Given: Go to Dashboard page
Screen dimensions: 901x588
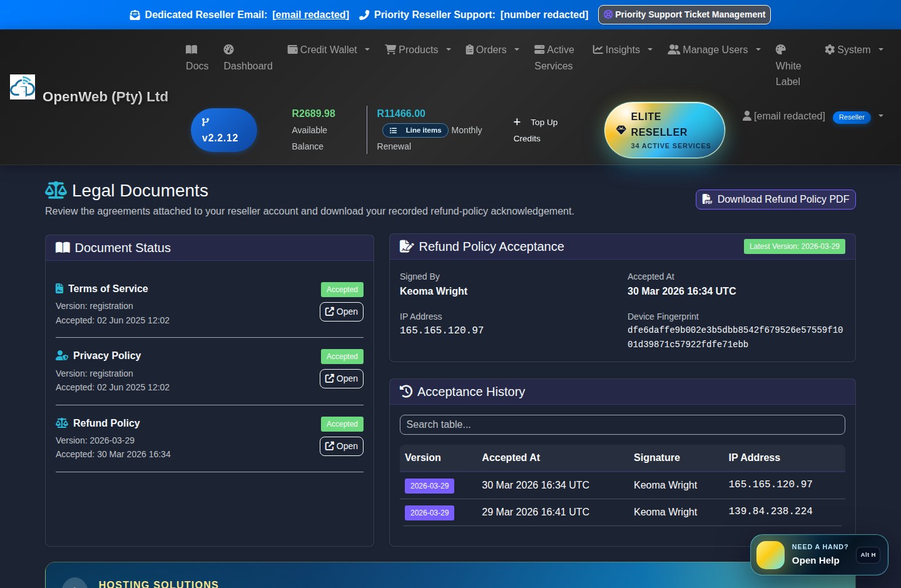Looking at the screenshot, I should coord(248,58).
